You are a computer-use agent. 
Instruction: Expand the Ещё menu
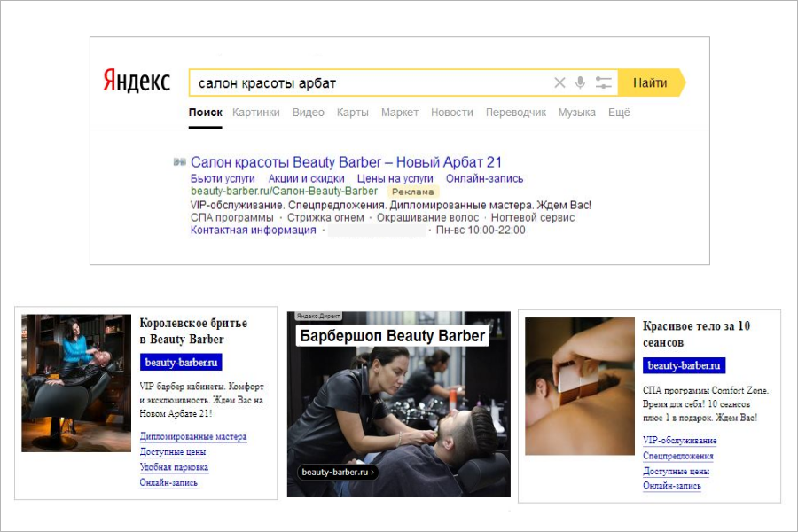coord(619,113)
